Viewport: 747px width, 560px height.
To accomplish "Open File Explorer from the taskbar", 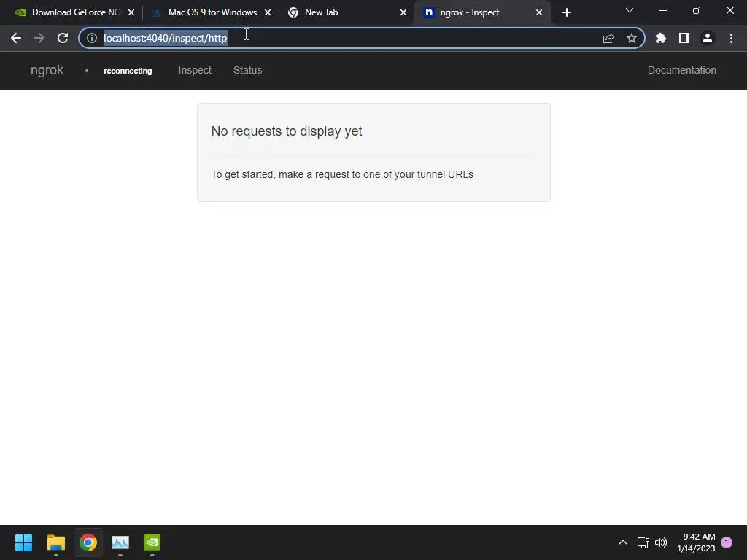I will point(55,542).
